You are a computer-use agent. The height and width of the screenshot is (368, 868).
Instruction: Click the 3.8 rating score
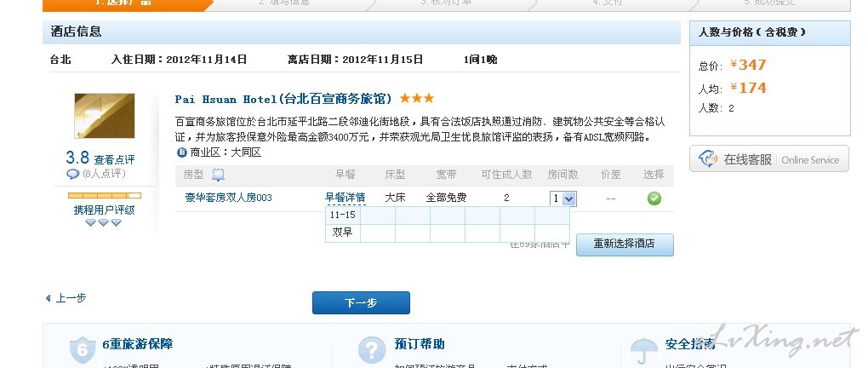tap(77, 158)
